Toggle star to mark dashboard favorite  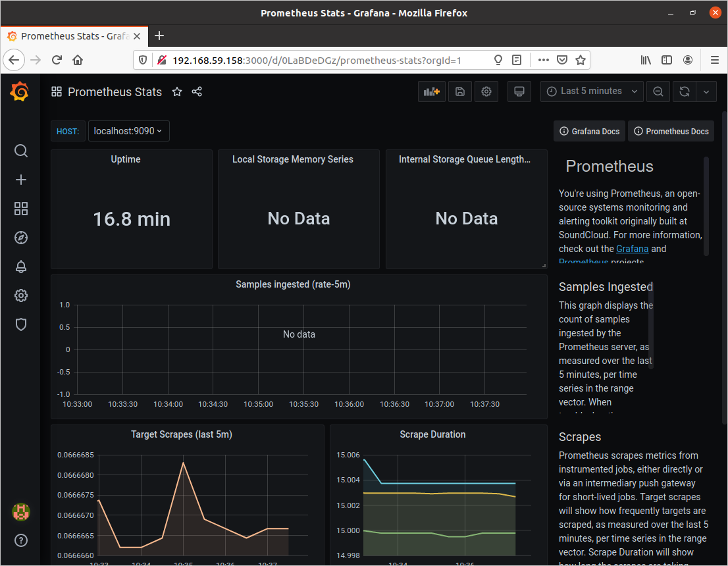click(x=177, y=92)
